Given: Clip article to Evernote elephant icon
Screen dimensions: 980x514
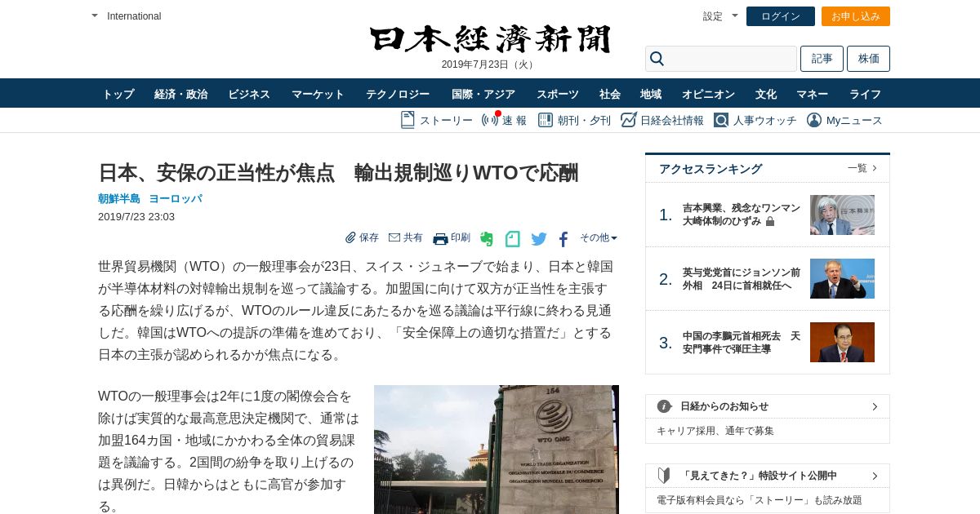Looking at the screenshot, I should point(487,239).
